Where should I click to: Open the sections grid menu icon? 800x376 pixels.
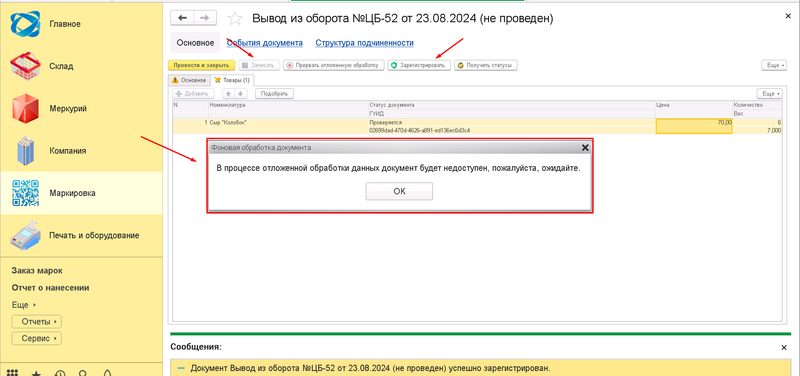pyautogui.click(x=13, y=373)
